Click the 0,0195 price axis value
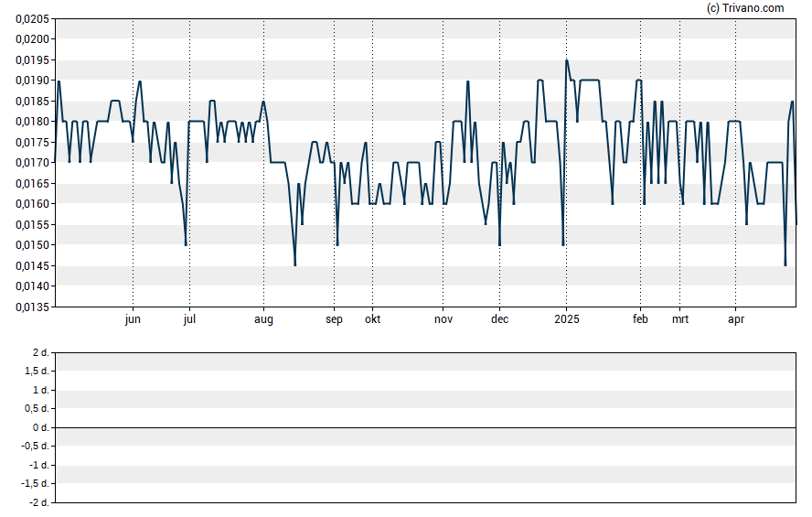 (32, 60)
